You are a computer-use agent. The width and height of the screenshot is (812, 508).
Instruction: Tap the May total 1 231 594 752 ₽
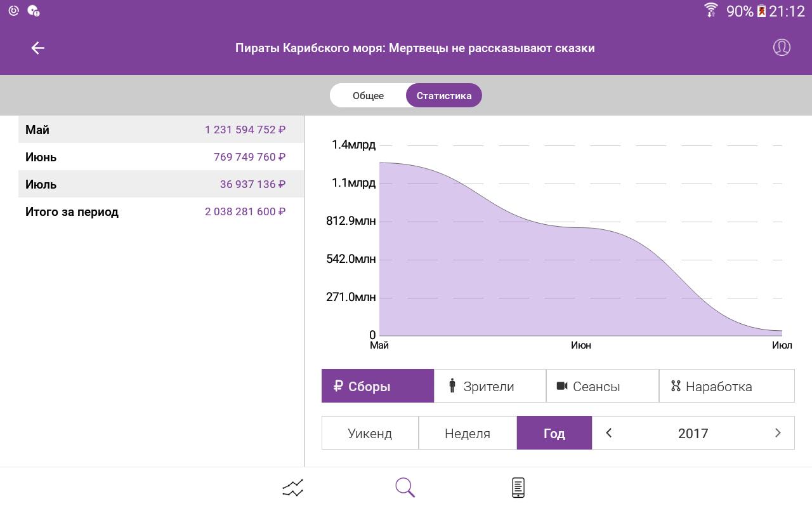click(245, 130)
